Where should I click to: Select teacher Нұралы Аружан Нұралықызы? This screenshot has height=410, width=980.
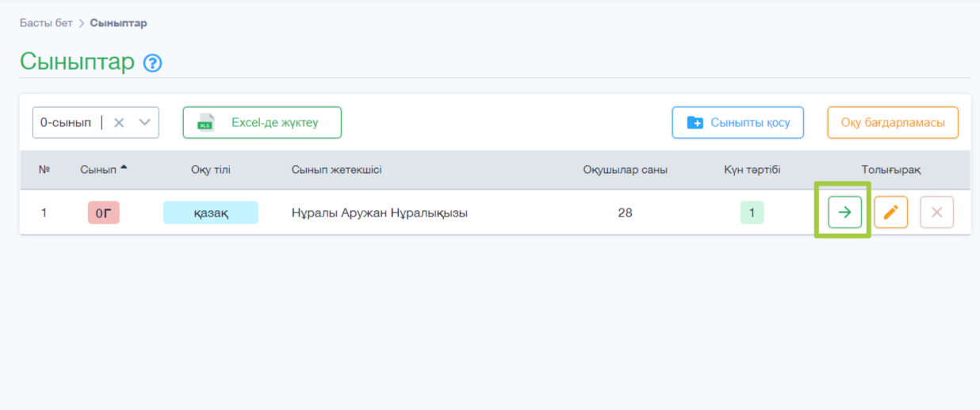coord(379,213)
